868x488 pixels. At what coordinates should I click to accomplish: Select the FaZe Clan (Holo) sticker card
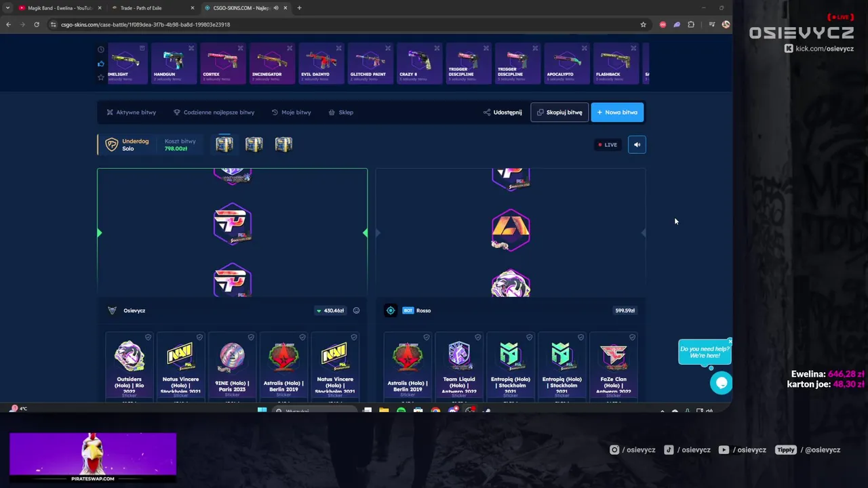point(614,367)
